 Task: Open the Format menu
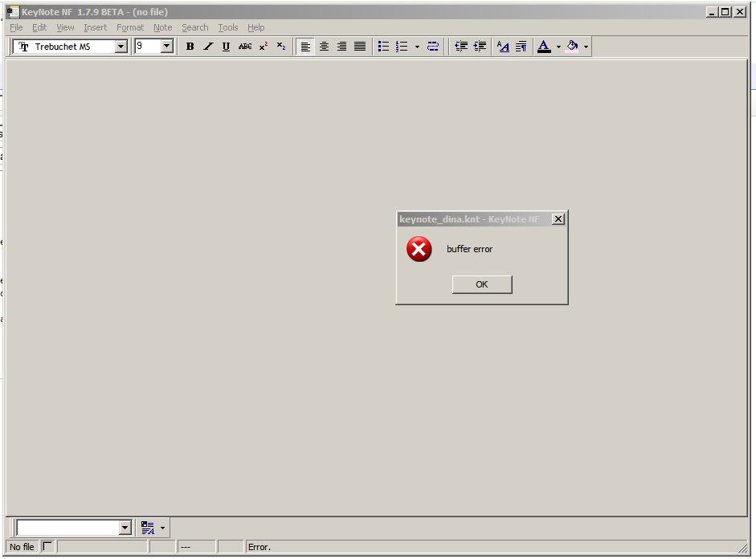click(x=130, y=27)
